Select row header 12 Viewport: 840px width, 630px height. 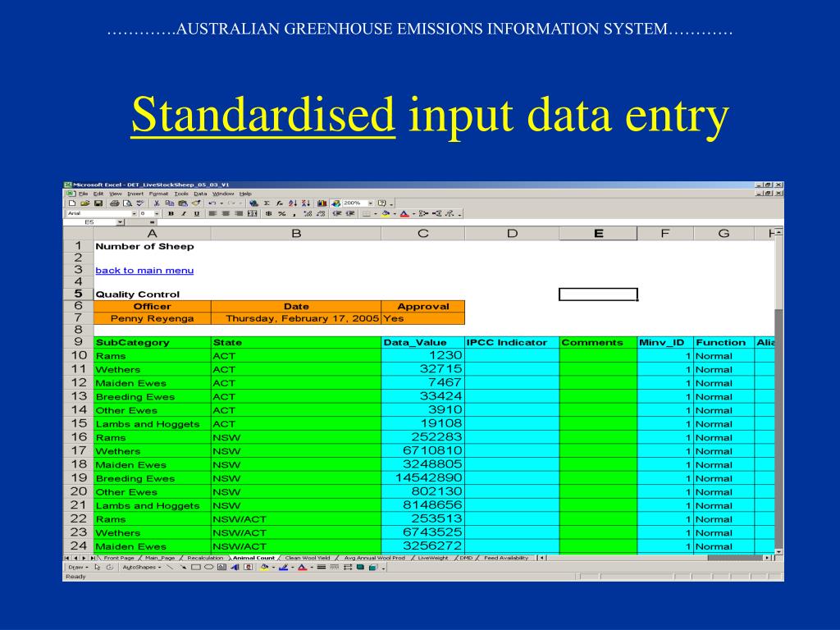pyautogui.click(x=78, y=382)
